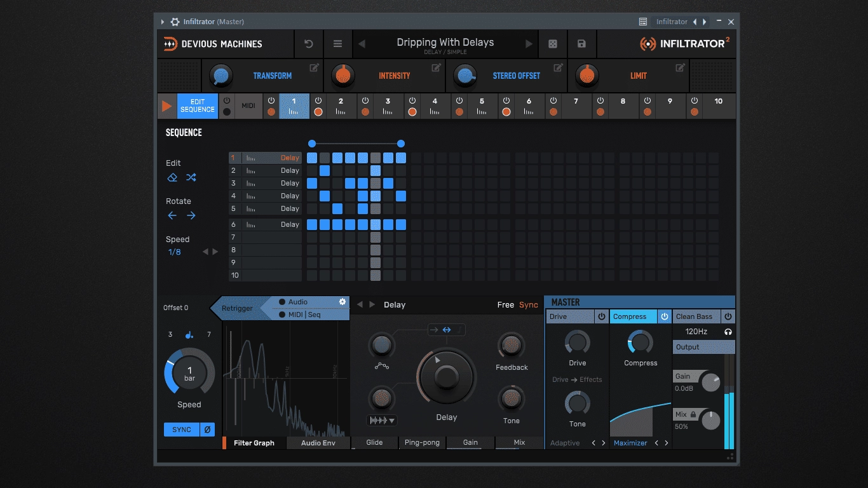Click the EDIT SEQUENCE button

tap(198, 106)
